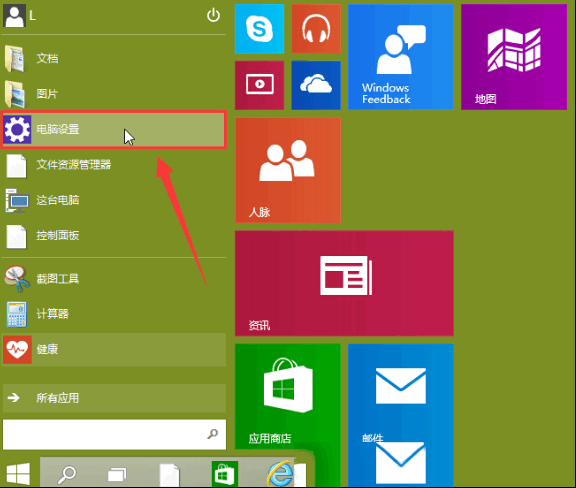
Task: Click the Windows Start button
Action: pos(18,473)
